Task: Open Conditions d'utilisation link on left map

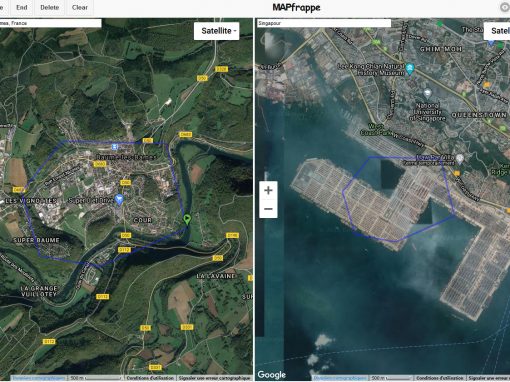Action: pos(150,378)
